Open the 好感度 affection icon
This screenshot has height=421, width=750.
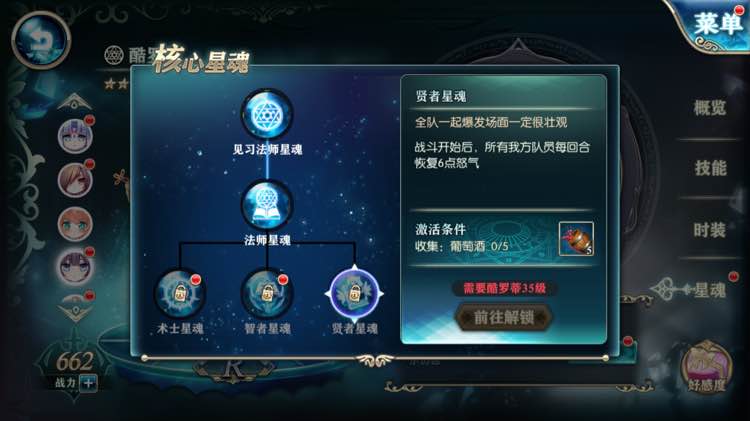[707, 367]
